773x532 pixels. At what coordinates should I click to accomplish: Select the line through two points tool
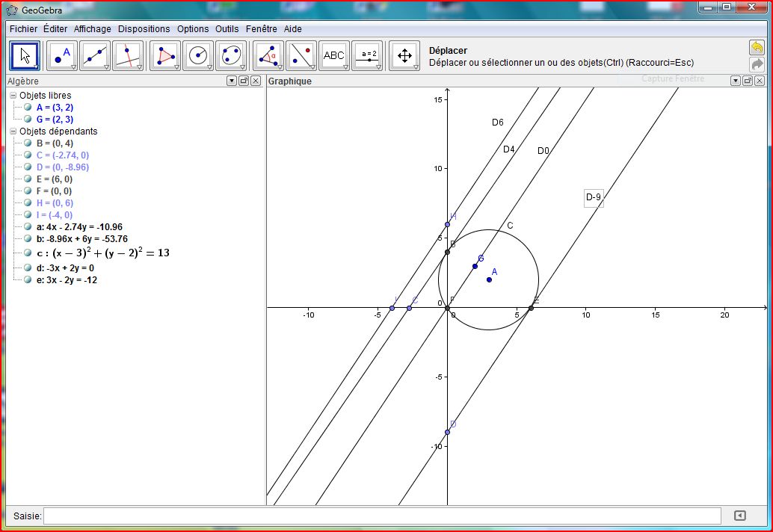pos(95,55)
